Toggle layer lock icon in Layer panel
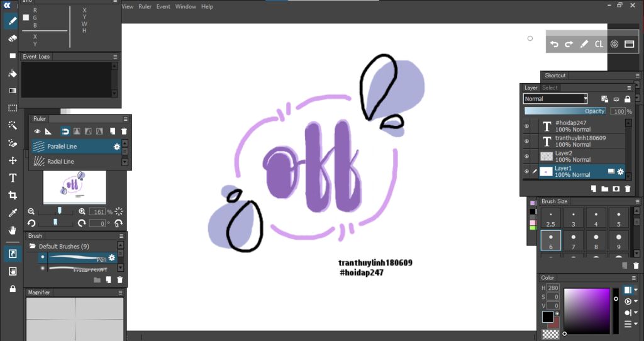Viewport: 644px width, 341px height. pos(627,99)
